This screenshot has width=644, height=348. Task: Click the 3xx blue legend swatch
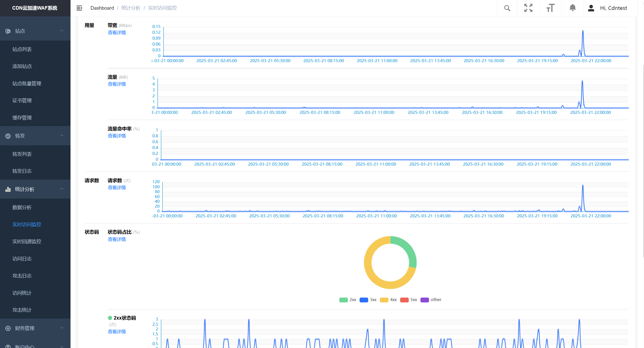coord(364,300)
